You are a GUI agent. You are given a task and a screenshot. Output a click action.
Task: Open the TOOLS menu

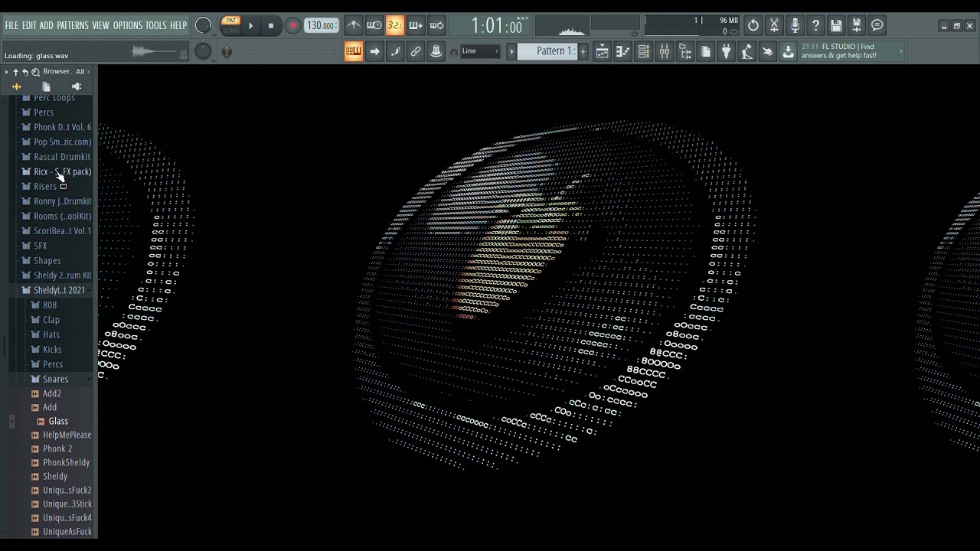click(156, 26)
